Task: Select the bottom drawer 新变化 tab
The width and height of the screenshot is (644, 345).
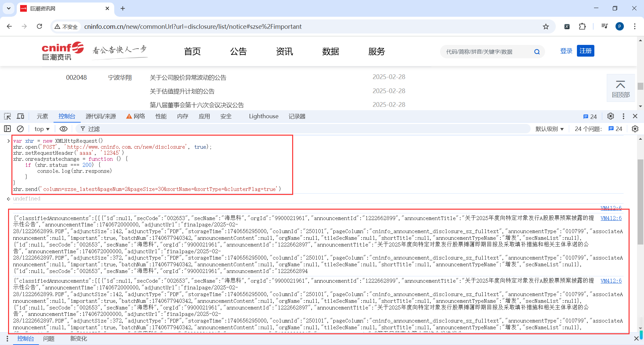Action: coord(78,339)
